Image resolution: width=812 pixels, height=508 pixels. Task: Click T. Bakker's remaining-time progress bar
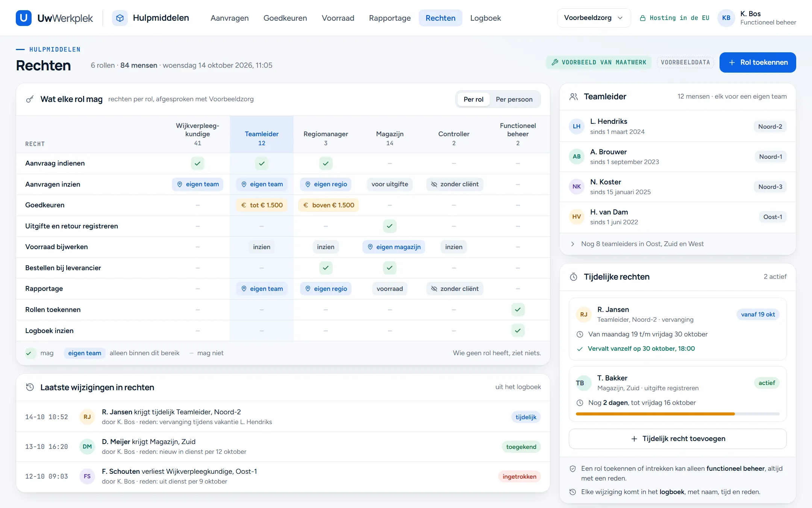point(677,414)
